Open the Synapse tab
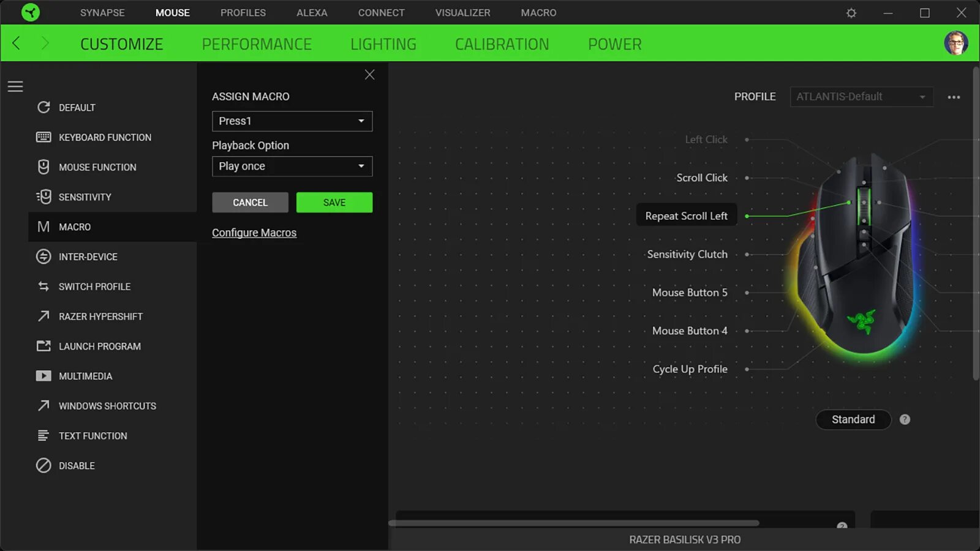This screenshot has height=551, width=980. 102,13
